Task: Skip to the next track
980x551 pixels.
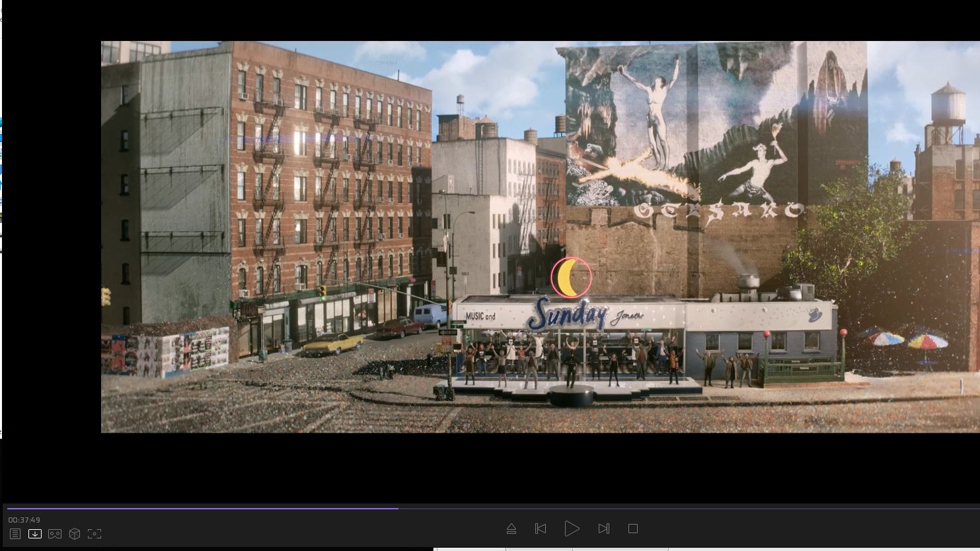Action: pyautogui.click(x=603, y=529)
